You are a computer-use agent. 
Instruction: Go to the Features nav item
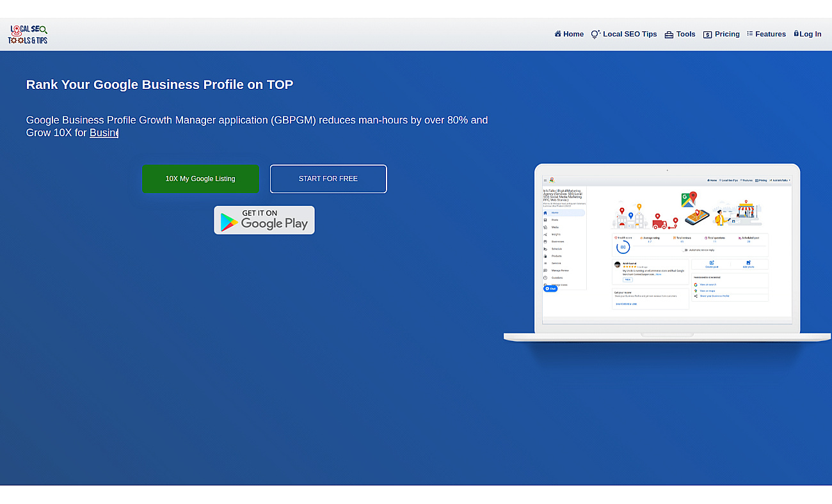[x=766, y=34]
